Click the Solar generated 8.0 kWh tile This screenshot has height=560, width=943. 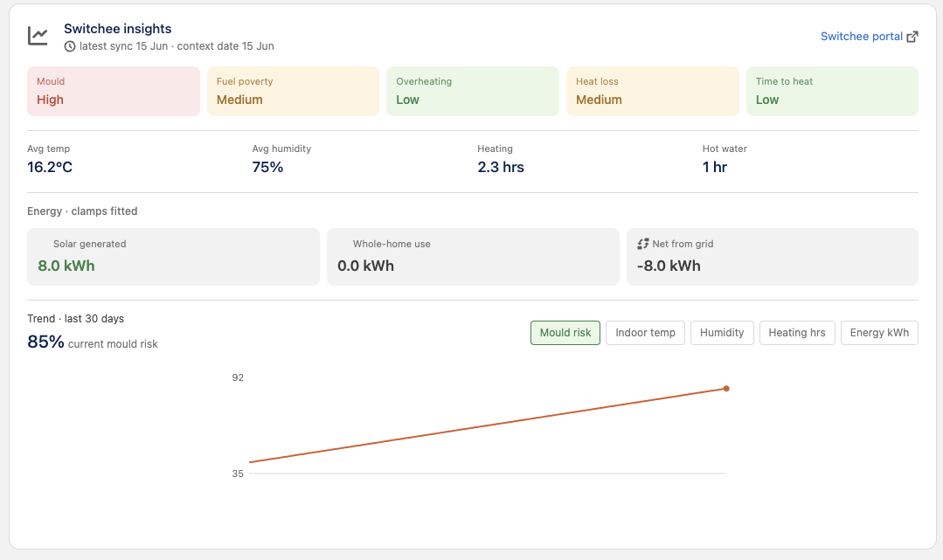[x=173, y=257]
